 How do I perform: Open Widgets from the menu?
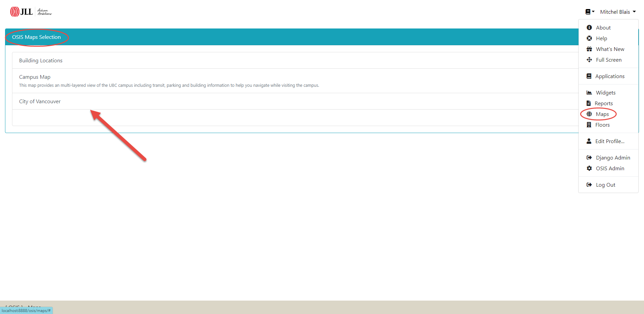tap(606, 92)
